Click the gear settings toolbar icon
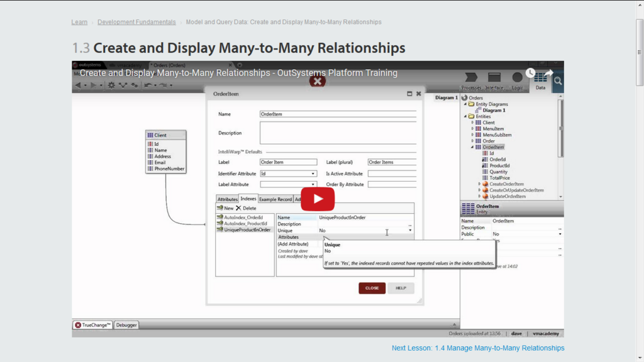644x362 pixels. (x=111, y=85)
